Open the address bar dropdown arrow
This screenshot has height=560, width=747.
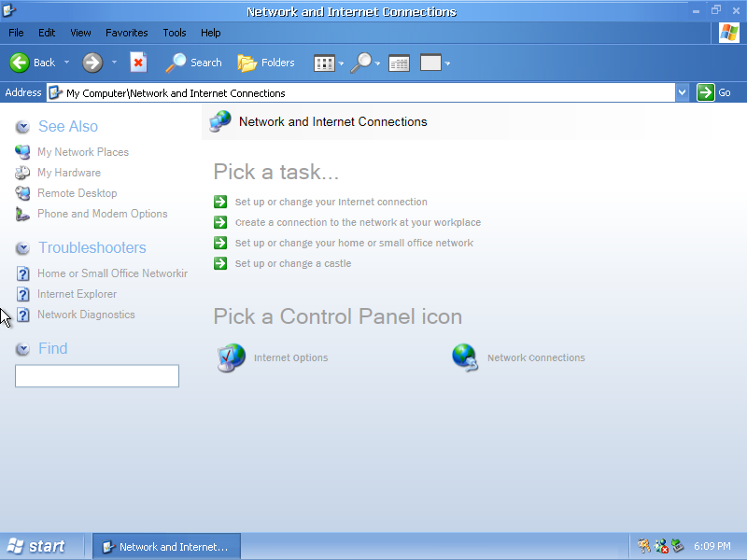click(x=682, y=92)
